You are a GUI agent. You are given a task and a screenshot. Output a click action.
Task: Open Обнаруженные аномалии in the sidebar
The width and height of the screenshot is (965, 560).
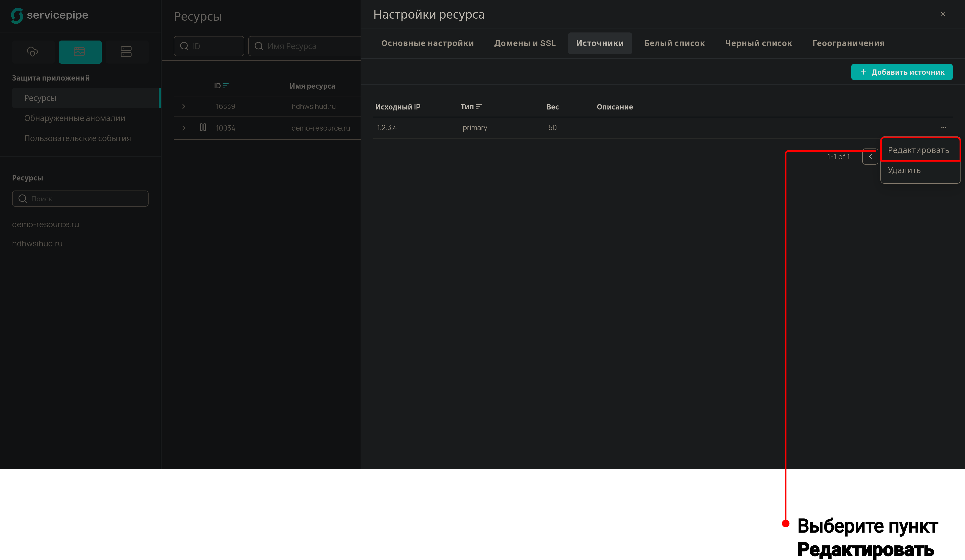(74, 118)
